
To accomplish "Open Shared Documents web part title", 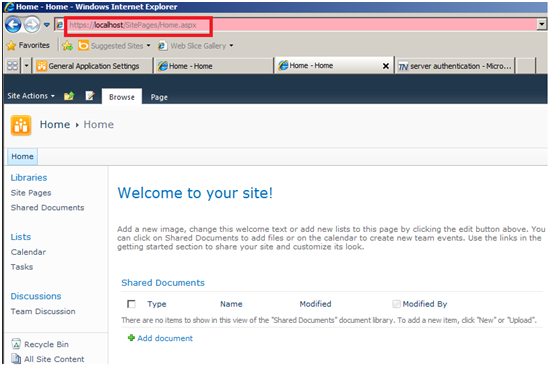I will click(163, 283).
